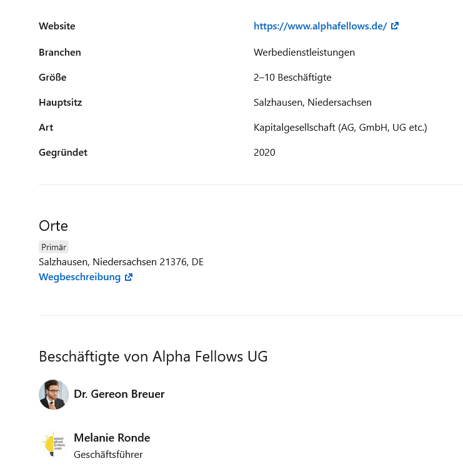This screenshot has width=463, height=476.
Task: Open Dr. Gereon Breuer's name link
Action: tap(119, 394)
